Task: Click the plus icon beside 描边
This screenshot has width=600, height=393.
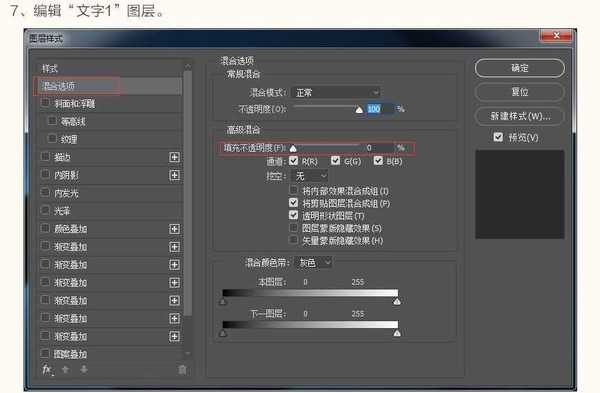Action: pos(174,157)
